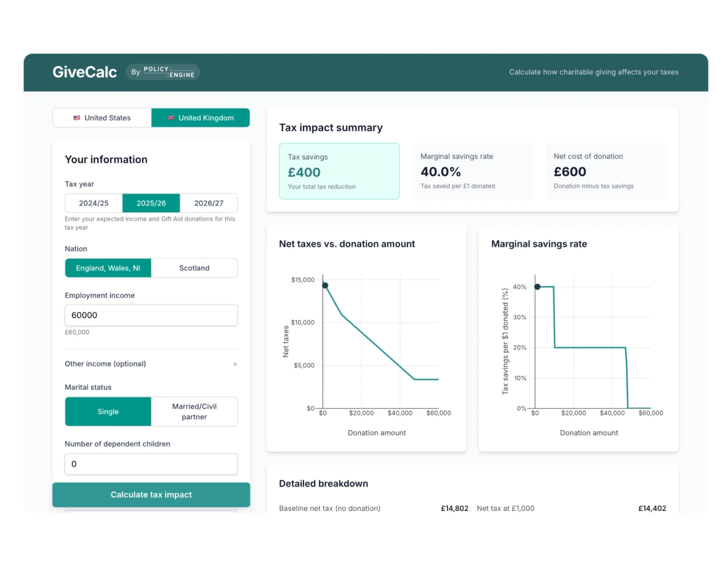Viewport: 728px width, 562px height.
Task: Select the 2024/25 tax year
Action: tap(94, 203)
